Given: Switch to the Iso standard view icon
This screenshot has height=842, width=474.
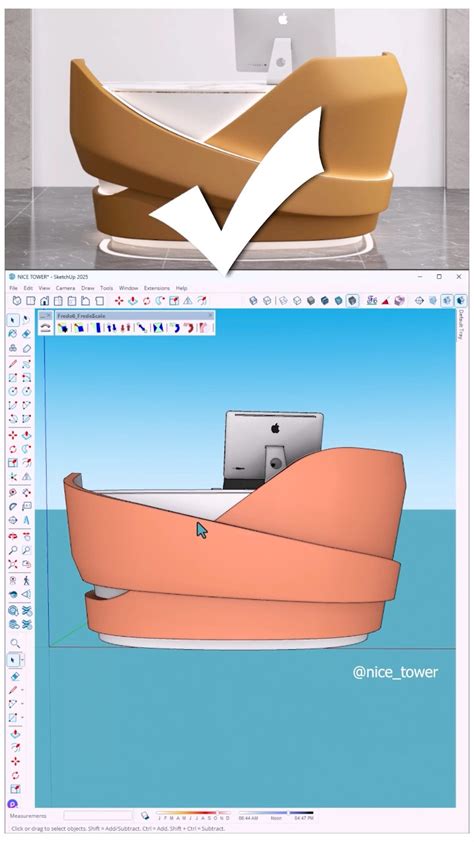Looking at the screenshot, I should pos(17,301).
